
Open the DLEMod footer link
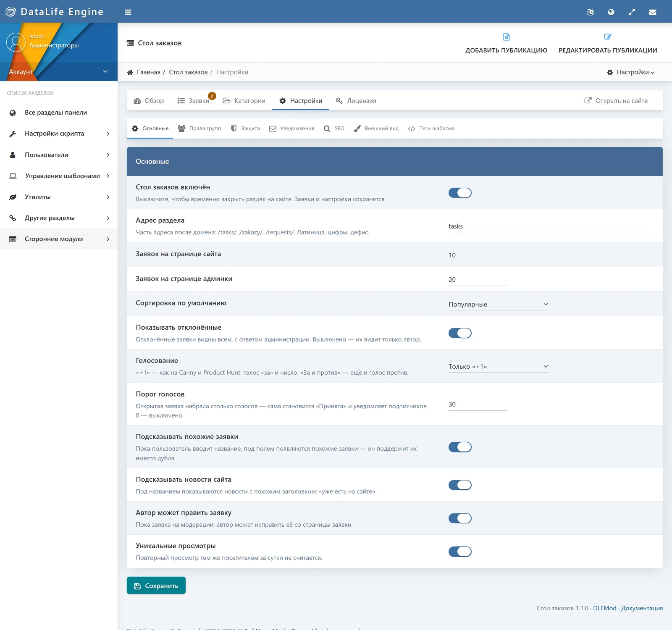(604, 608)
